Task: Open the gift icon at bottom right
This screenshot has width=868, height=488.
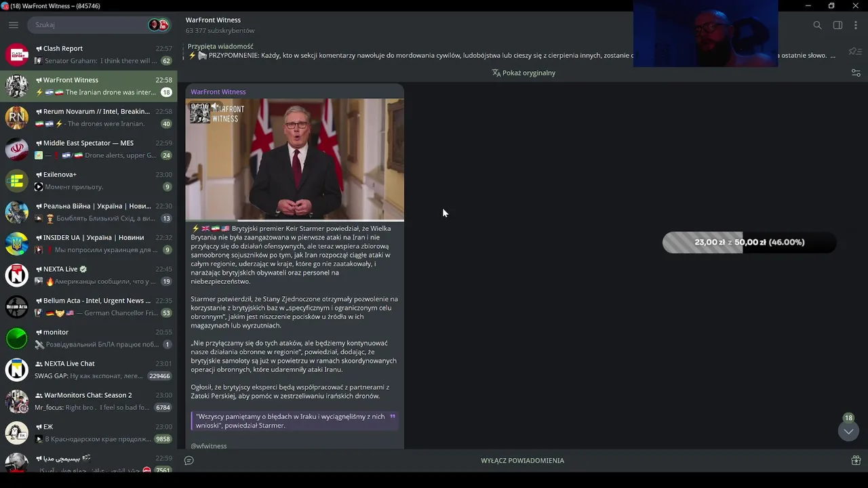Action: tap(856, 460)
